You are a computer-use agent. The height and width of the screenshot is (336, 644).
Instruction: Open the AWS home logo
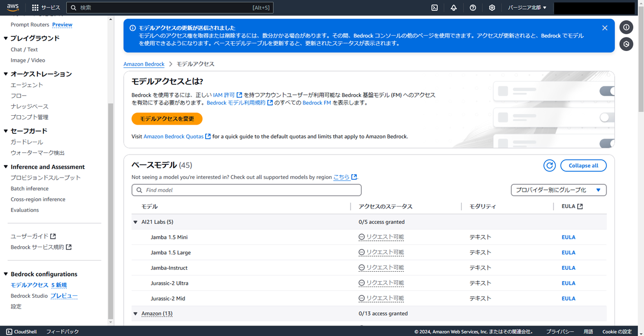click(13, 7)
